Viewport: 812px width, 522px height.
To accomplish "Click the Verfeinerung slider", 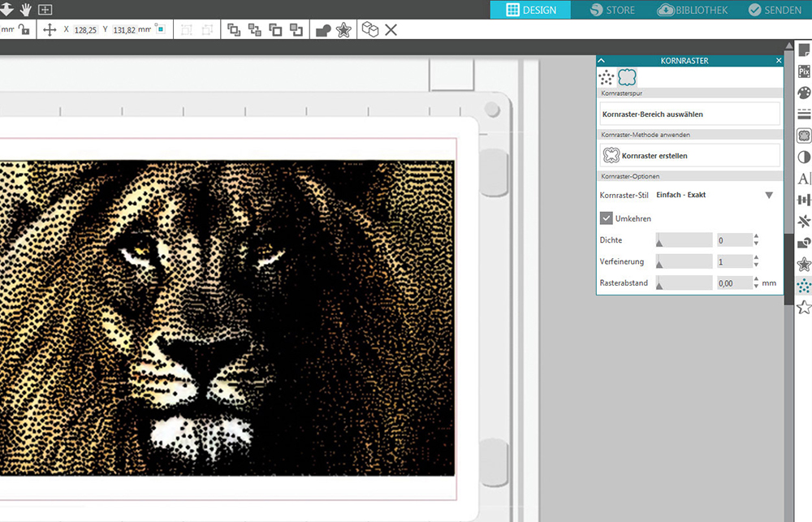I will click(684, 261).
